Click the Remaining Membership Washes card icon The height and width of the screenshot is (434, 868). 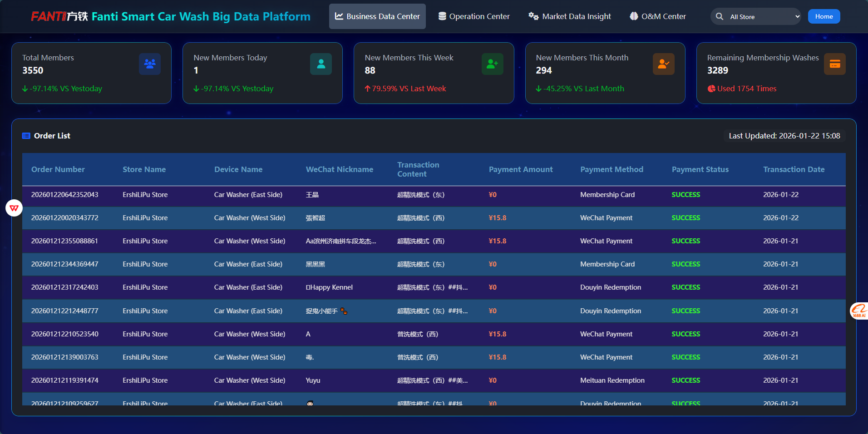[834, 64]
